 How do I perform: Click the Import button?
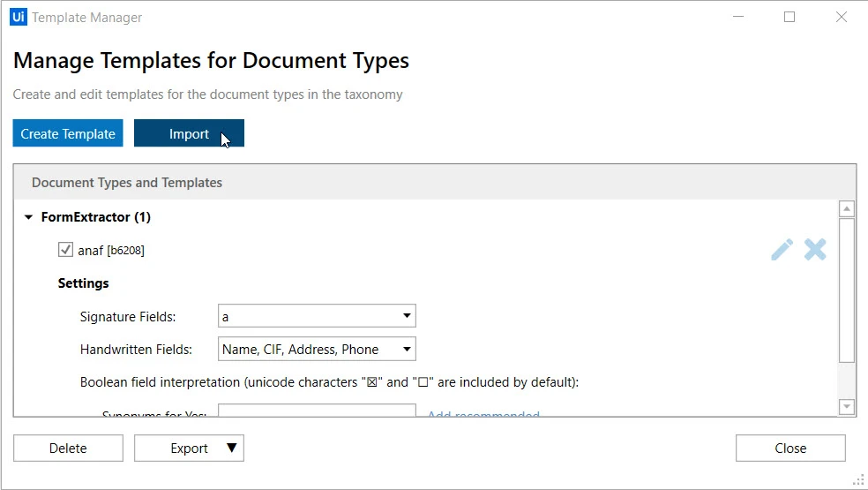pos(189,133)
